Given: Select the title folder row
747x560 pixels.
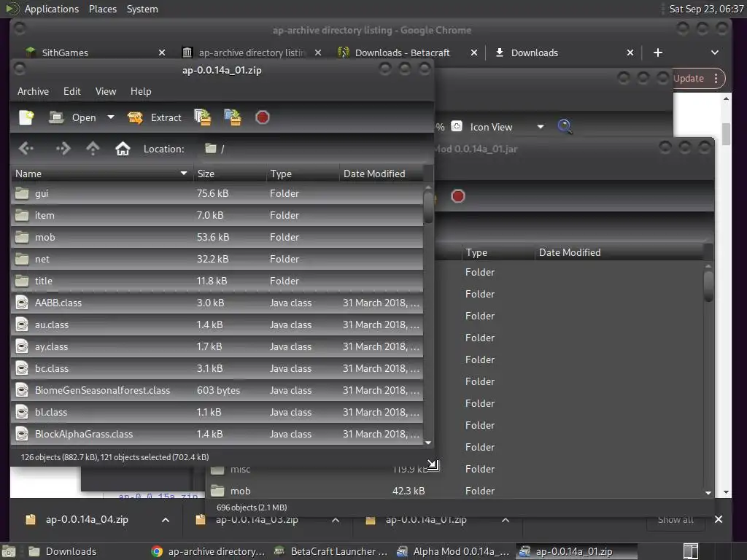Looking at the screenshot, I should coord(217,281).
